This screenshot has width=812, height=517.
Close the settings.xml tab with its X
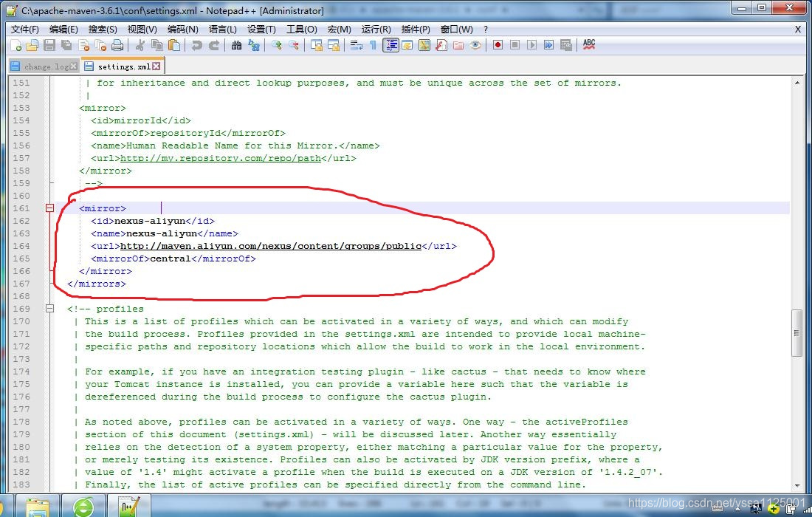point(156,66)
